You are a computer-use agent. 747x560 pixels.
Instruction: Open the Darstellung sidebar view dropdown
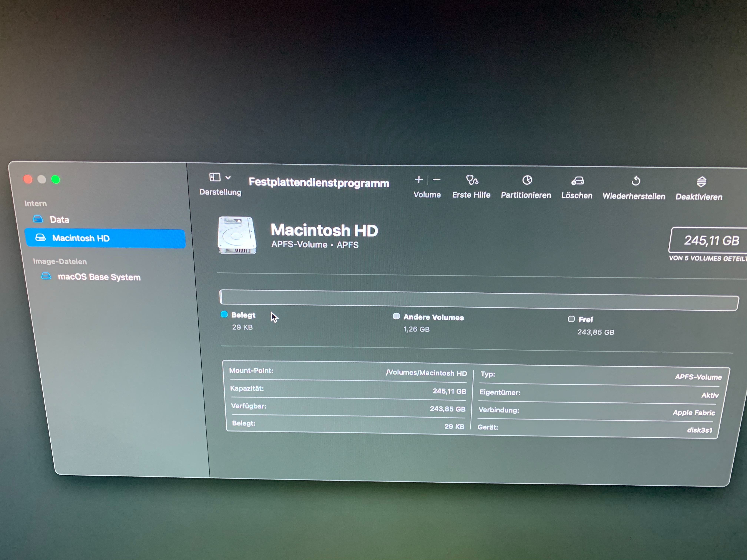pyautogui.click(x=215, y=177)
